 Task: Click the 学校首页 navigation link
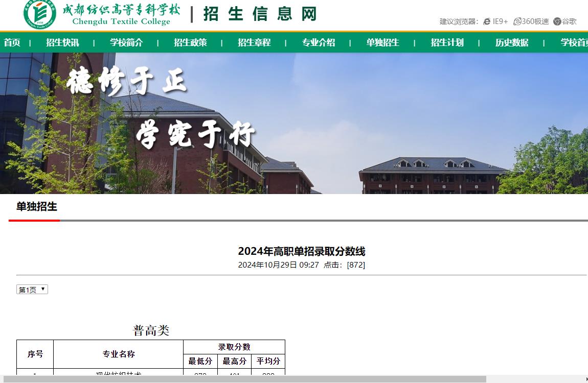[x=574, y=42]
